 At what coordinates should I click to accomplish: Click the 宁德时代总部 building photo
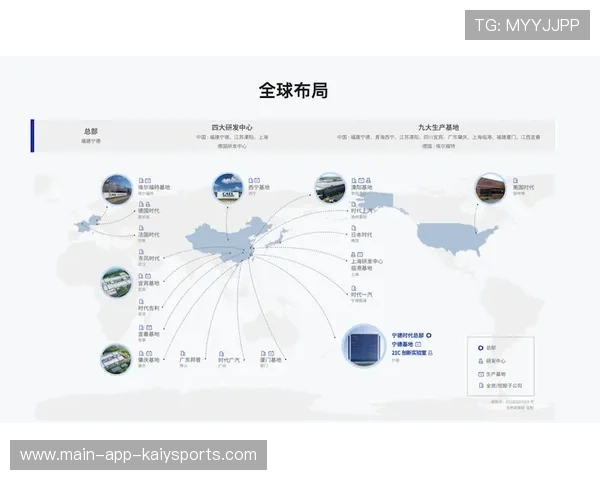364,346
